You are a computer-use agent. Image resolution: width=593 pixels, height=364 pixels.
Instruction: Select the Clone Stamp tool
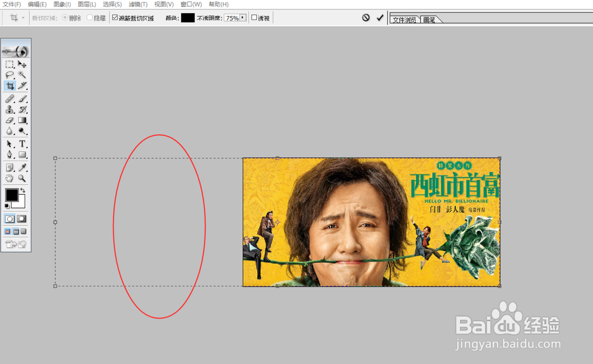click(10, 109)
